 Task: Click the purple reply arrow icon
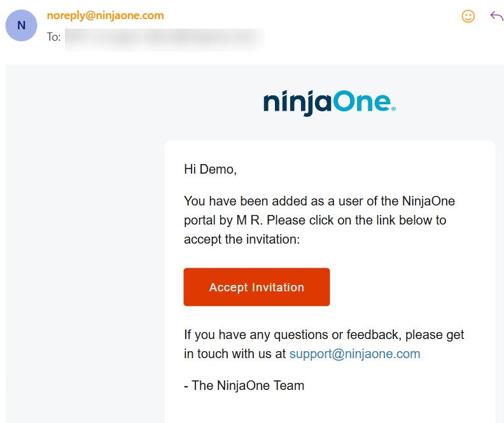pos(496,16)
